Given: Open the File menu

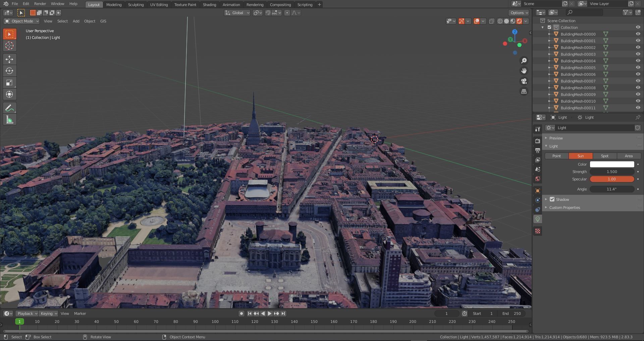Looking at the screenshot, I should pyautogui.click(x=15, y=4).
